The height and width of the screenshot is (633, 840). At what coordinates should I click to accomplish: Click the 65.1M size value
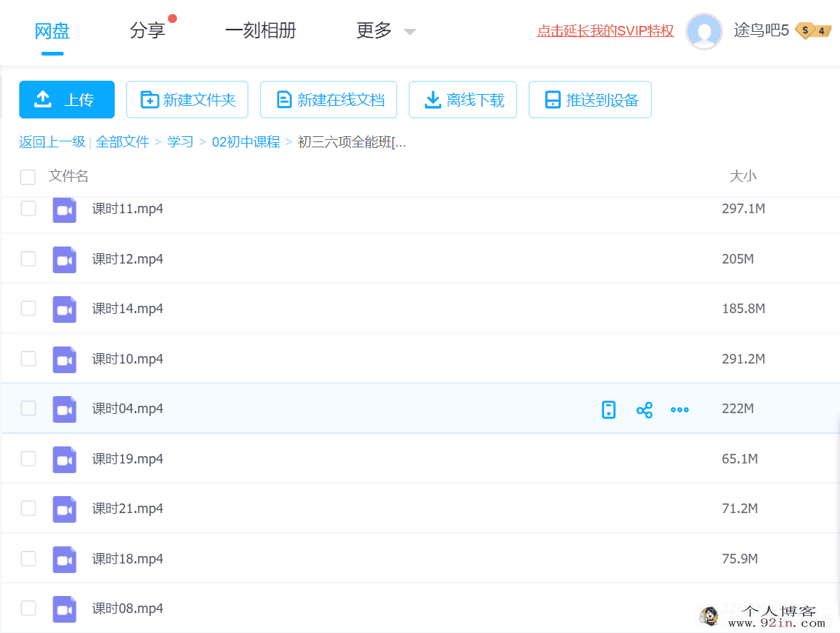[x=740, y=459]
